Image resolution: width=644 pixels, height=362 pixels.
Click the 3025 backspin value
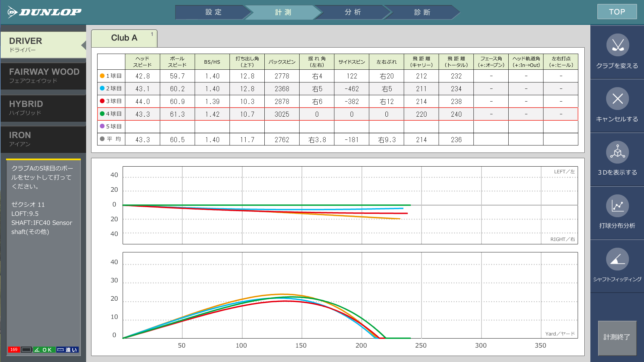click(282, 114)
